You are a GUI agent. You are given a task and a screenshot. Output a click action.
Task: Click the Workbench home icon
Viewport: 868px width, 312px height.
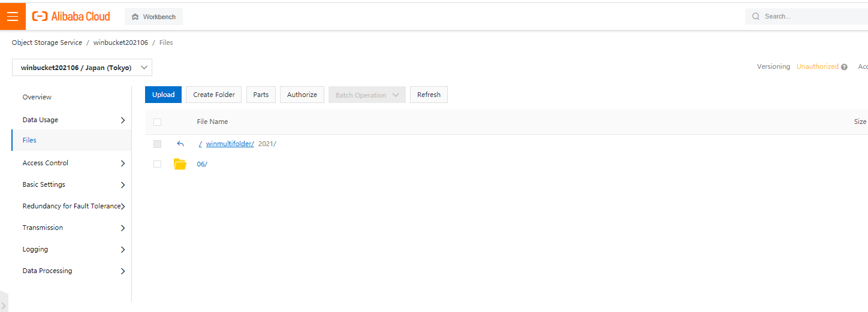coord(135,17)
